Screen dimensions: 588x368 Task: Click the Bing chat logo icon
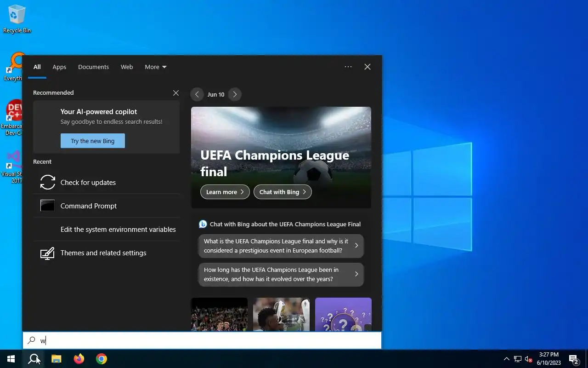click(203, 224)
